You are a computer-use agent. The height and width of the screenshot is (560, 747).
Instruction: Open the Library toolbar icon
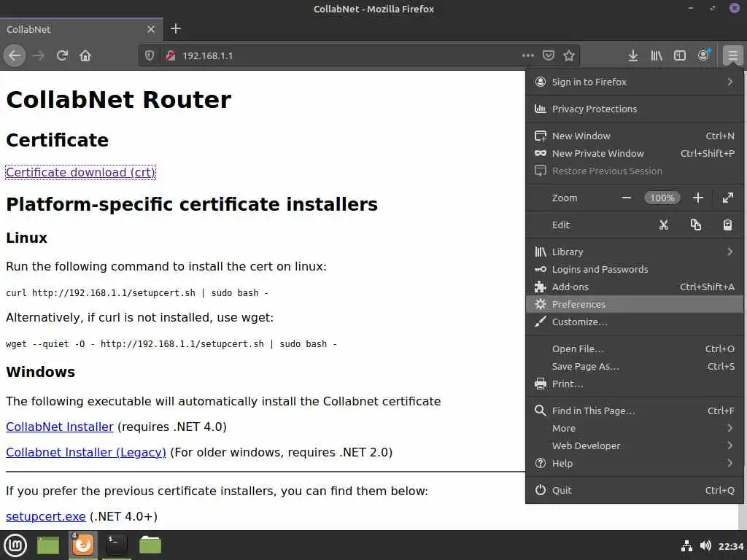(x=657, y=55)
